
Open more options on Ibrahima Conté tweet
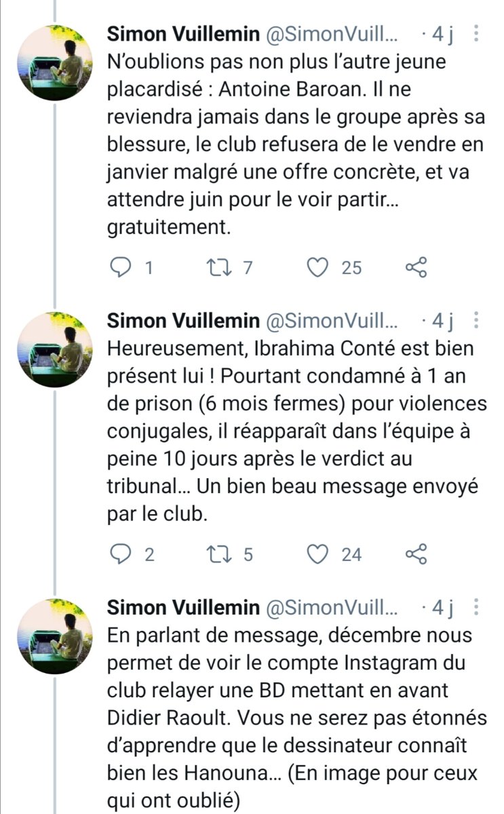(x=476, y=320)
